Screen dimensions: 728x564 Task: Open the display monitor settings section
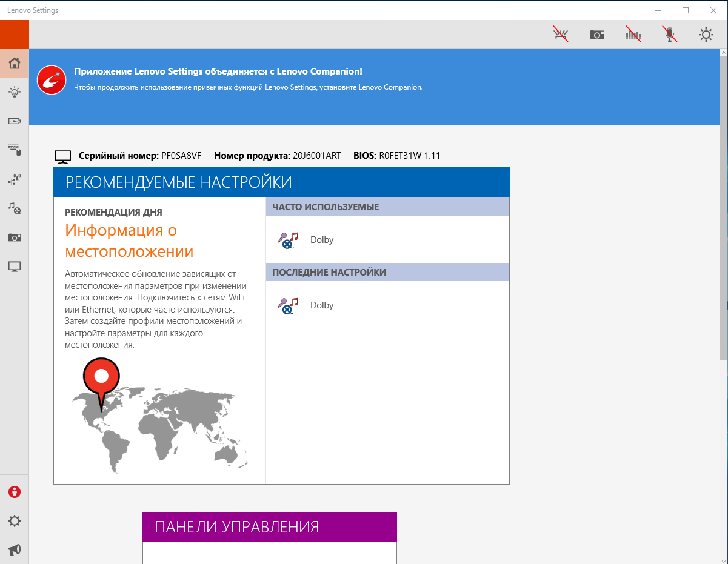coord(15,267)
